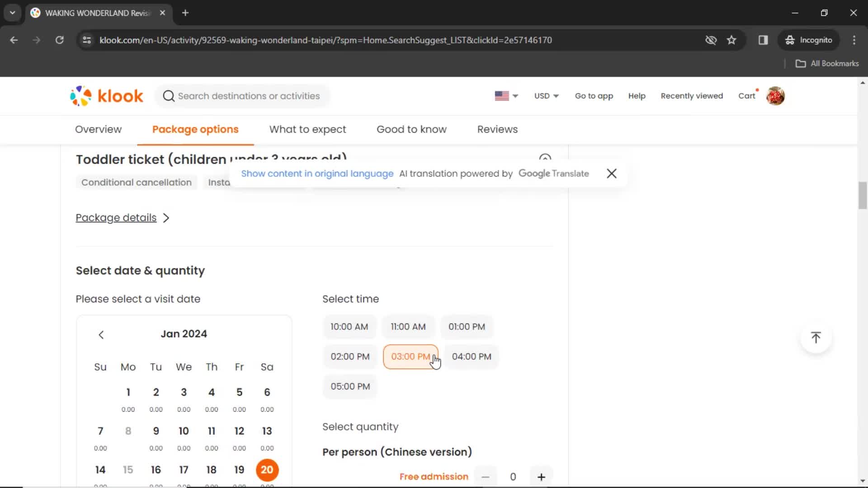Click the US English language dropdown

[506, 96]
